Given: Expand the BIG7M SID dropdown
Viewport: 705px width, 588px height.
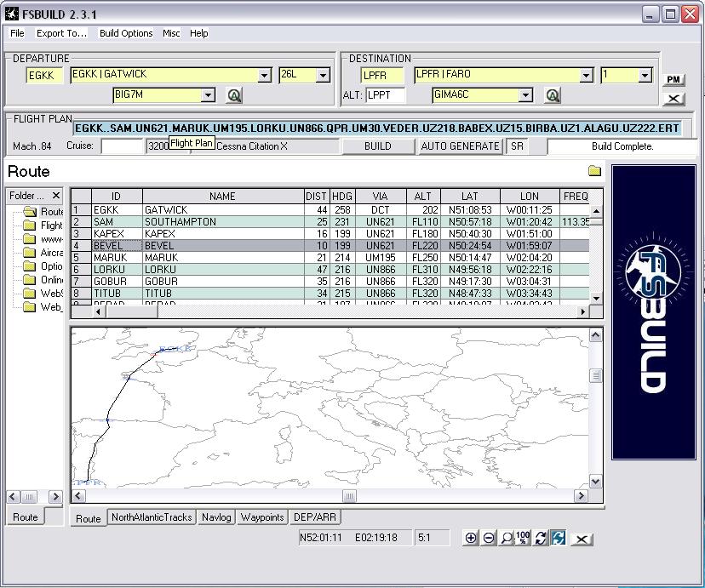Looking at the screenshot, I should click(208, 95).
